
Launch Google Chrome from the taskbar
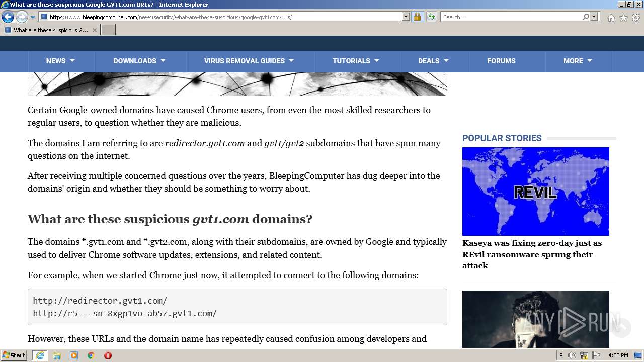(91, 355)
